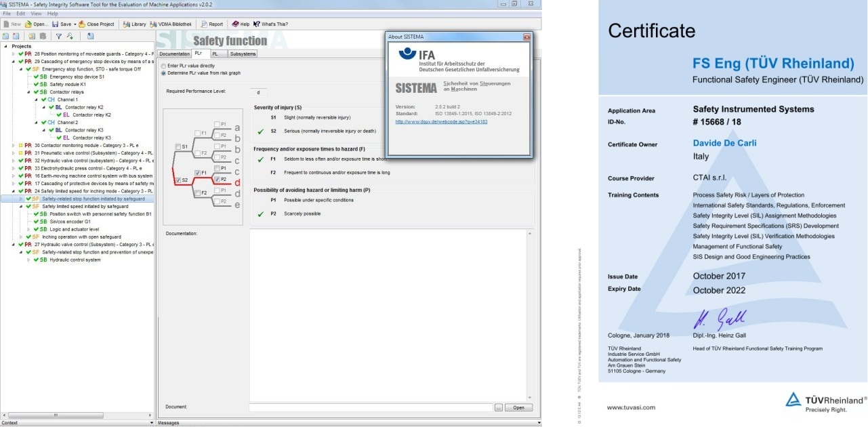Switch to the Documentation tab
Image resolution: width=868 pixels, height=427 pixels.
click(174, 54)
